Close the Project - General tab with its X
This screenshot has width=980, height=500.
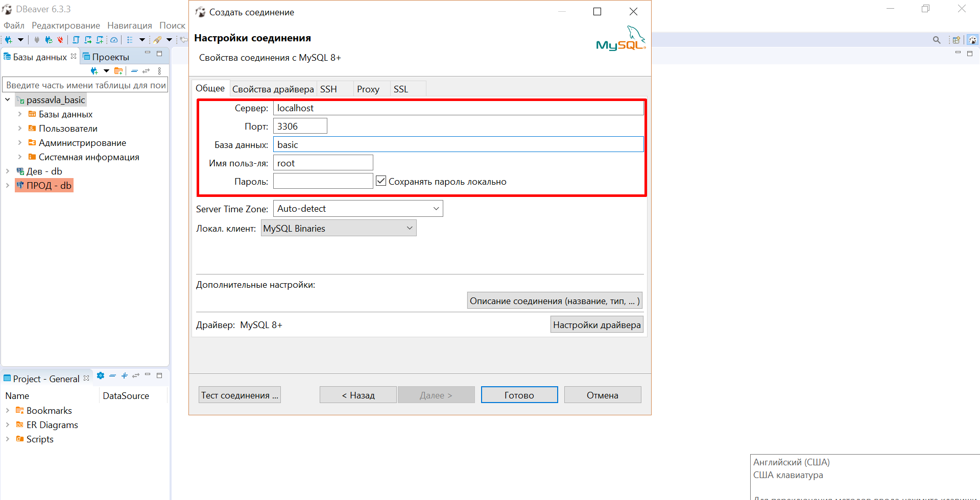tap(86, 378)
